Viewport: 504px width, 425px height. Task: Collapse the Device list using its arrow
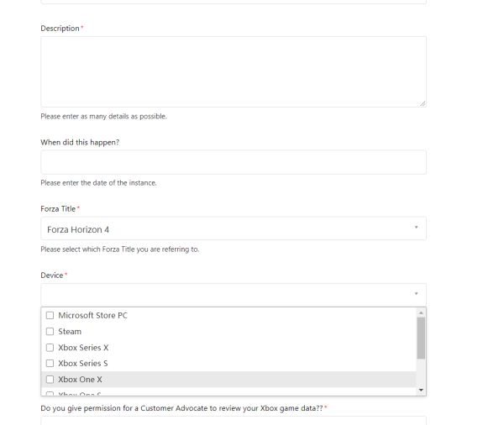[416, 294]
